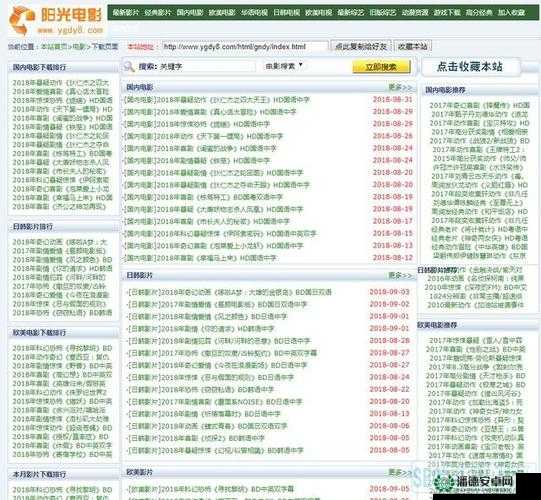Viewport: 541px width, 500px height.
Task: Open the 天下第一镖局 entry dated 2018-08-26
Action: [x=203, y=136]
